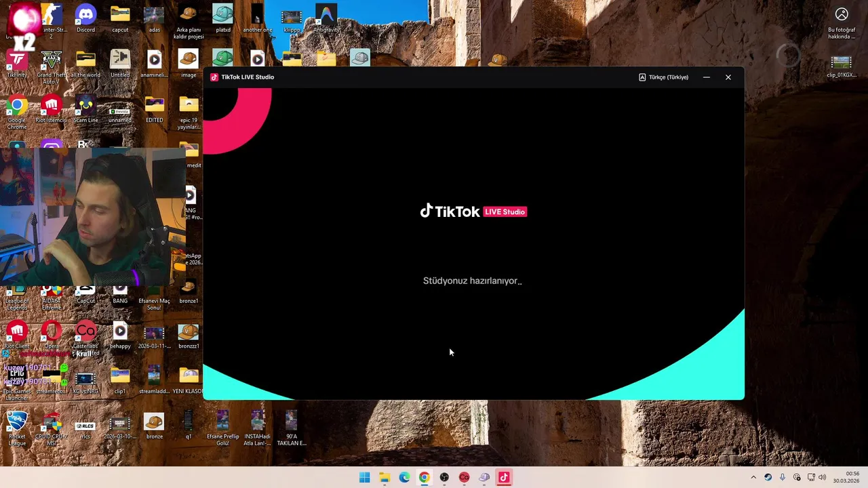Select the bronze desktop image
Image resolution: width=868 pixels, height=488 pixels.
(x=155, y=426)
